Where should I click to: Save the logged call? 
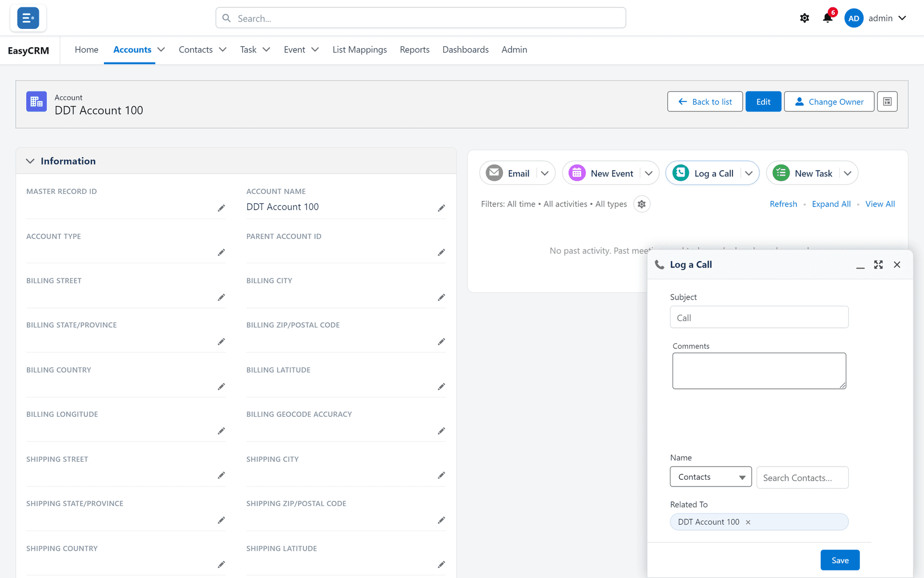[840, 560]
